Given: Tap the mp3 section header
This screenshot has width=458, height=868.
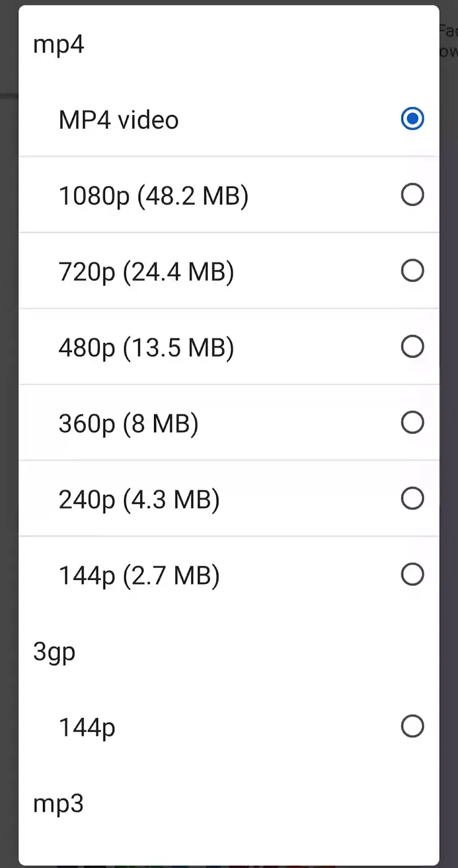Looking at the screenshot, I should coord(59,803).
